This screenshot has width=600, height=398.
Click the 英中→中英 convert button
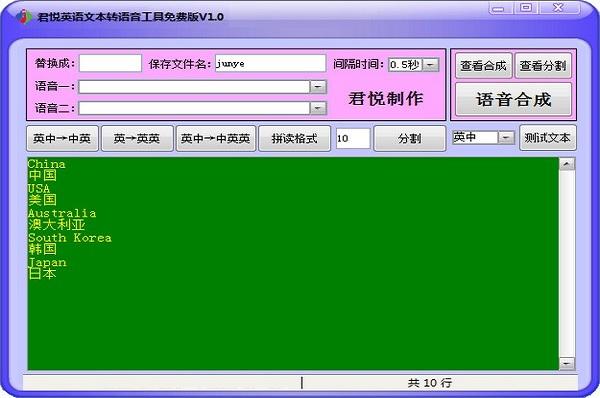tap(62, 138)
